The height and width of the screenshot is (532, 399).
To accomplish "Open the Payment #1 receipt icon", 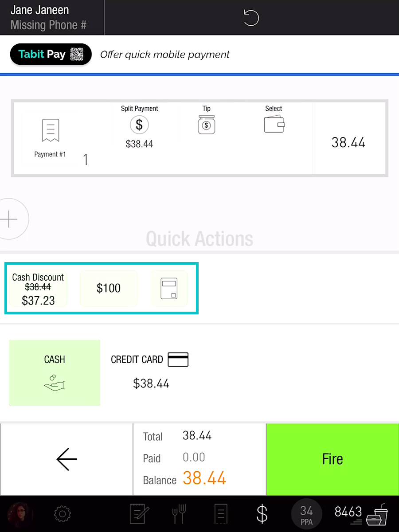I will pyautogui.click(x=50, y=131).
